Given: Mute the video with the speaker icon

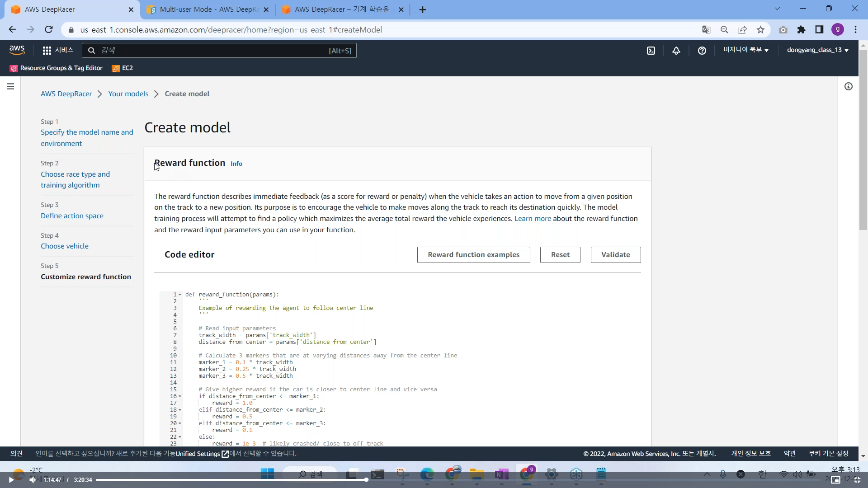Looking at the screenshot, I should tap(32, 480).
